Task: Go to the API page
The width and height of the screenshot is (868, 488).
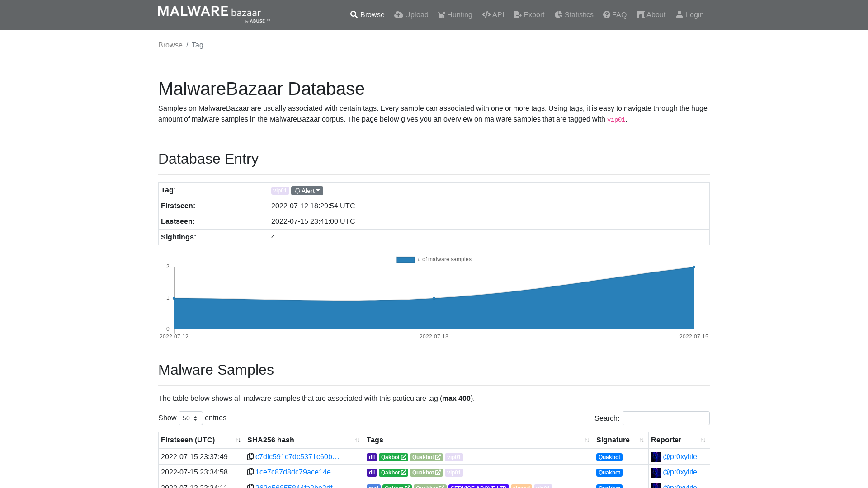Action: click(493, 15)
